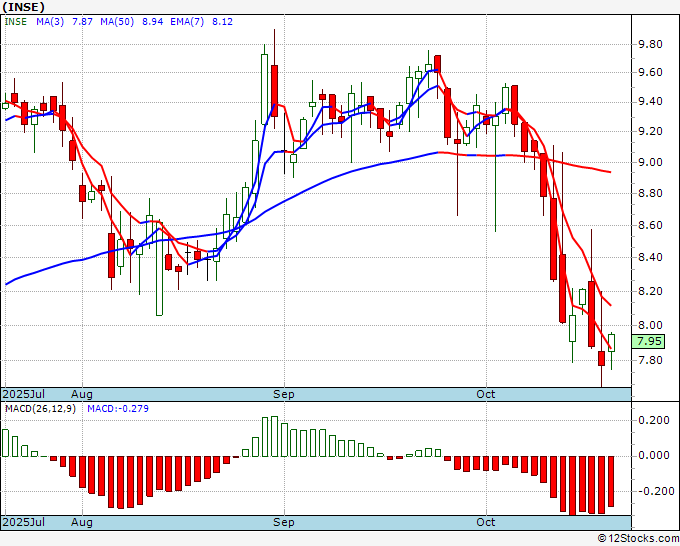The width and height of the screenshot is (680, 546).
Task: Click the 7.95 current price label
Action: [x=648, y=341]
